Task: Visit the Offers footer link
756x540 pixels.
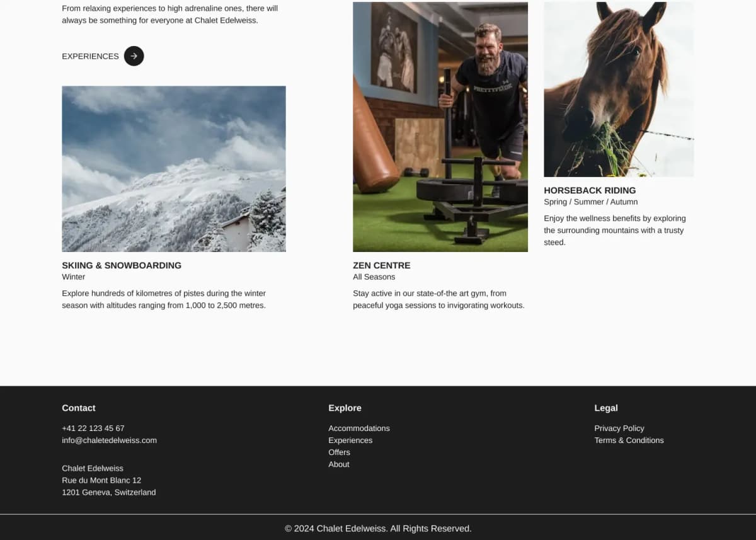Action: (339, 452)
